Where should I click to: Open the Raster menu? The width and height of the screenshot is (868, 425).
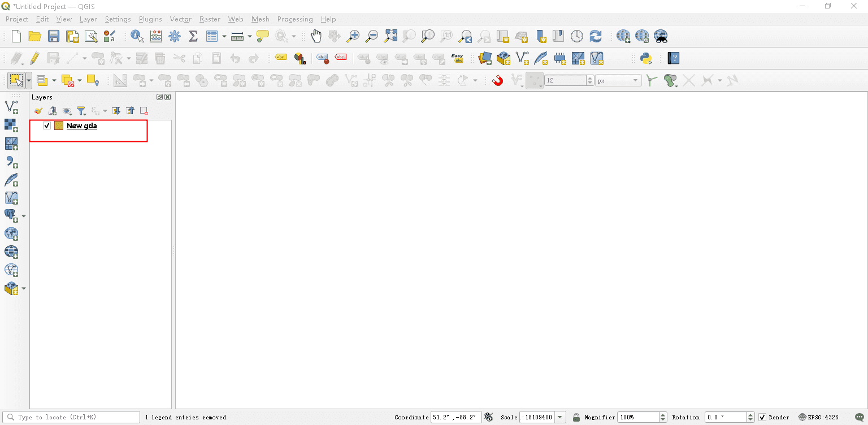210,19
